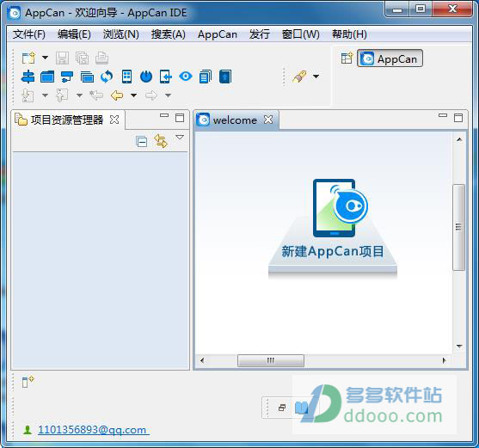The width and height of the screenshot is (479, 448).
Task: Click the Save All icon
Action: pyautogui.click(x=83, y=58)
